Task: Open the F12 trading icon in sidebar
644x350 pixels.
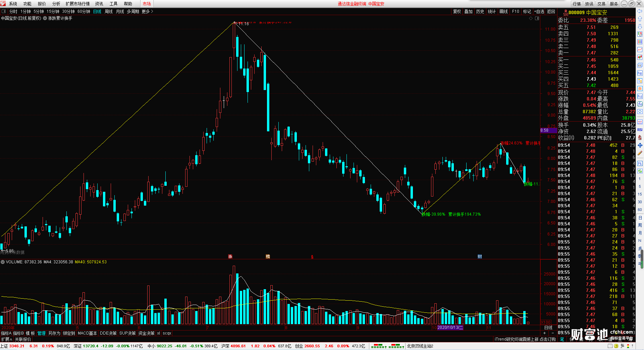Action: [640, 96]
